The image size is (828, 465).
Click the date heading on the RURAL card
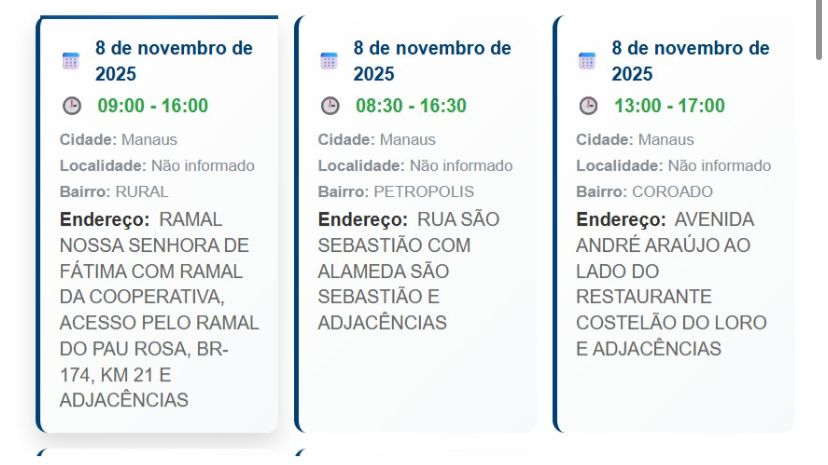[173, 60]
